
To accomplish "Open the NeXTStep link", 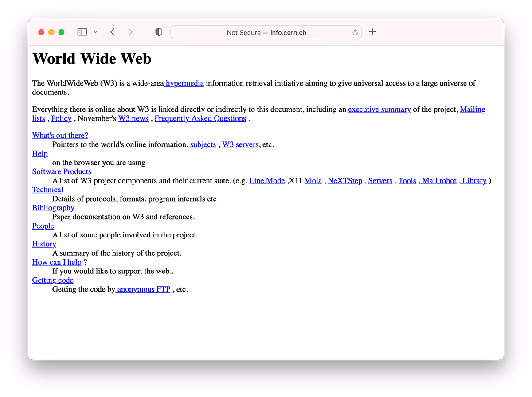I will click(x=345, y=181).
